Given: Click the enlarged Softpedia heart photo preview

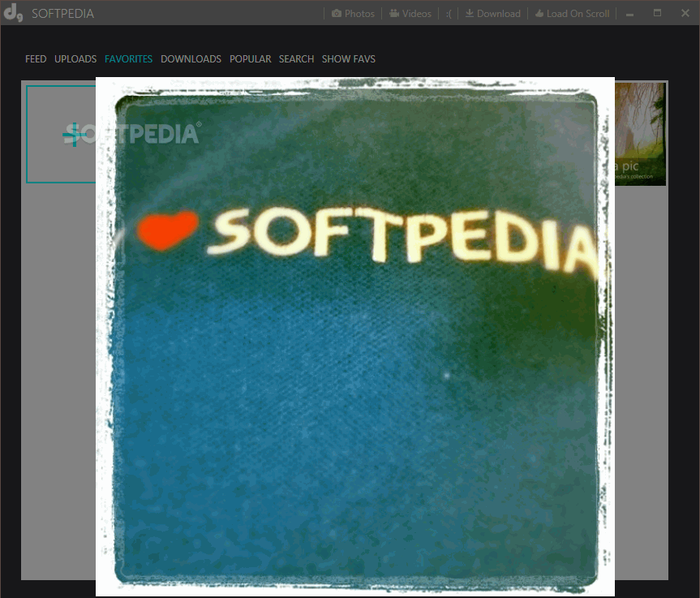Looking at the screenshot, I should [x=355, y=337].
